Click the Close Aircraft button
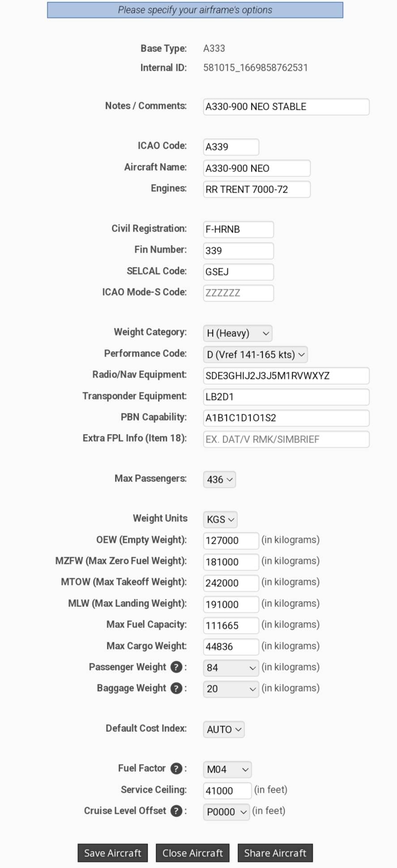 tap(192, 853)
